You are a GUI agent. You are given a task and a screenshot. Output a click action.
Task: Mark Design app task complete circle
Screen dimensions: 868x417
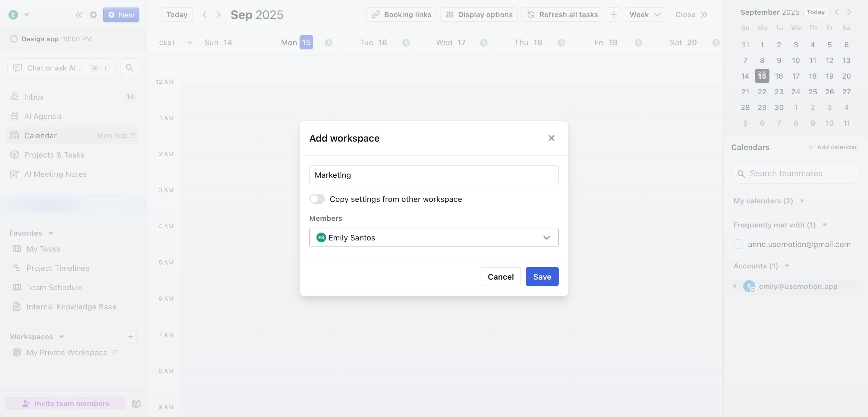click(x=14, y=39)
